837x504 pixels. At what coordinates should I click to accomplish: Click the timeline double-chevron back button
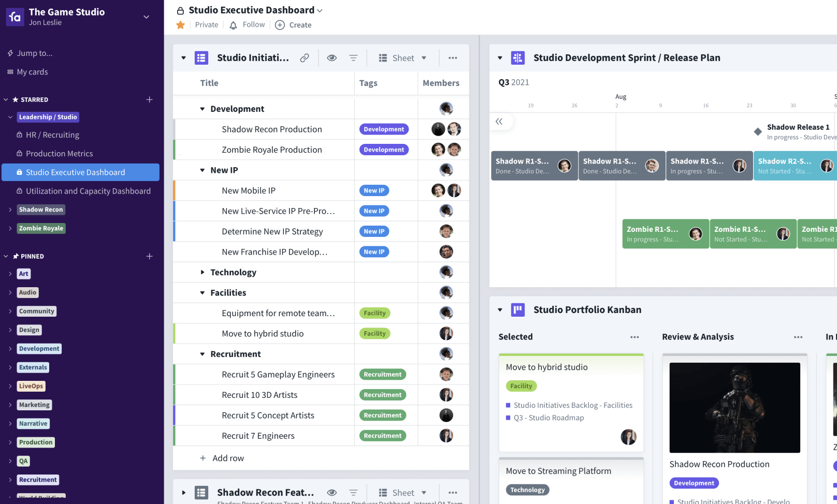(x=499, y=122)
